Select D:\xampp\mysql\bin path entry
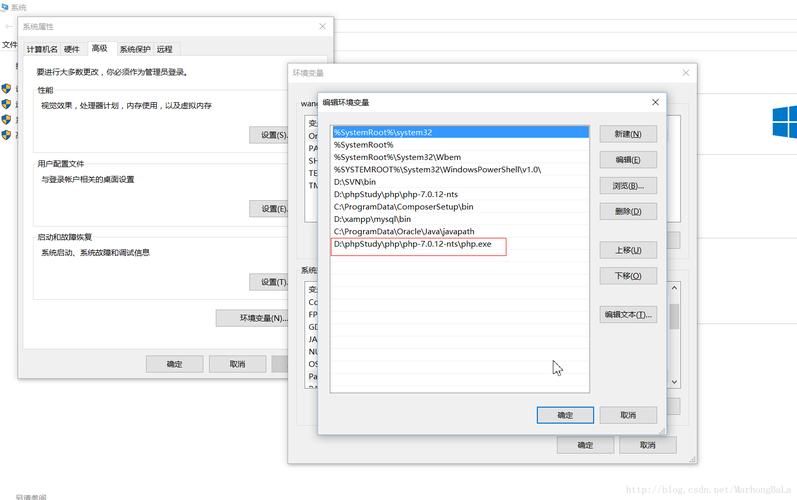The width and height of the screenshot is (797, 500). tap(460, 219)
